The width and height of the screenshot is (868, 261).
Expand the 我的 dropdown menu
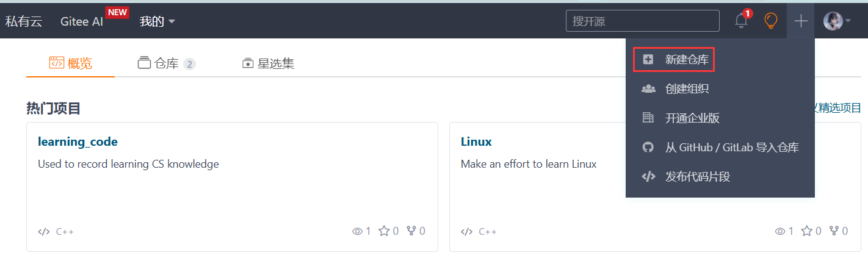click(x=157, y=21)
